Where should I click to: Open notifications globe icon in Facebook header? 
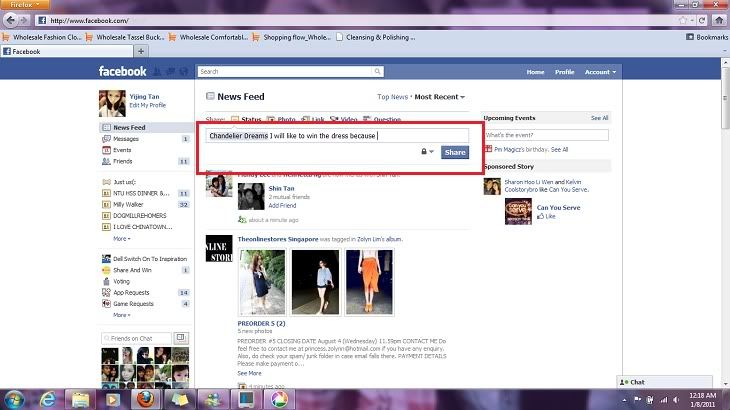[183, 71]
